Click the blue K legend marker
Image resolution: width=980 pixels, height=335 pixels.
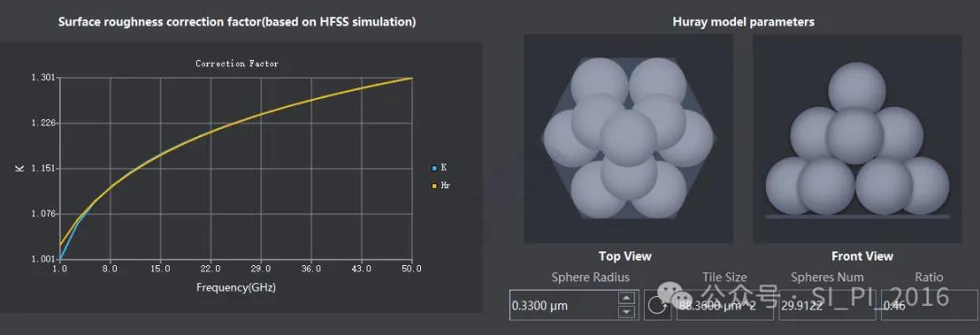435,168
